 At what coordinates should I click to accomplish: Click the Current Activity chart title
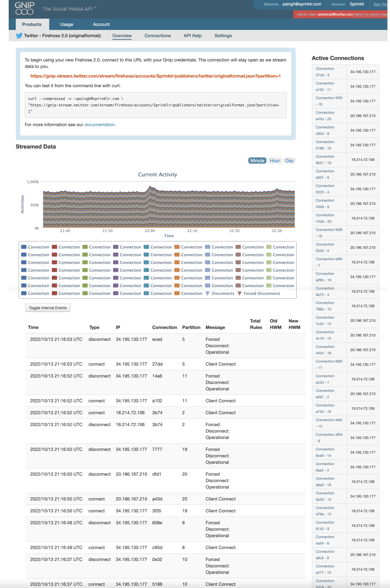pyautogui.click(x=158, y=175)
